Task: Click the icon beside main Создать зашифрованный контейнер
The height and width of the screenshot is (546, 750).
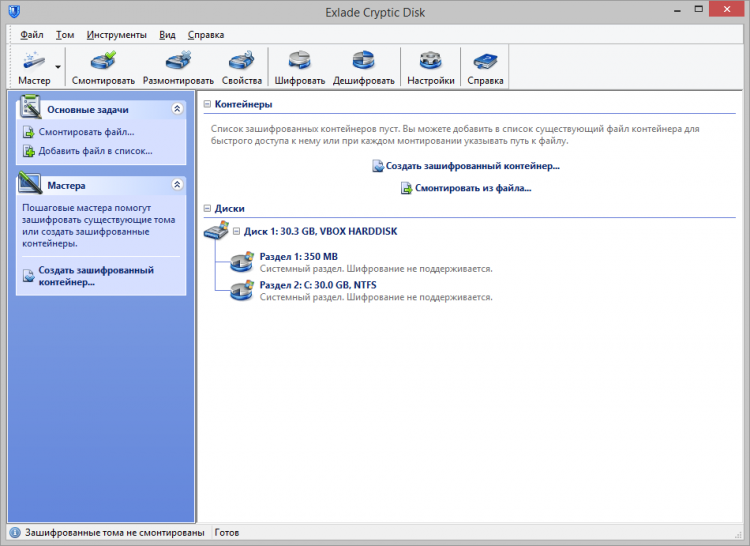Action: 378,166
